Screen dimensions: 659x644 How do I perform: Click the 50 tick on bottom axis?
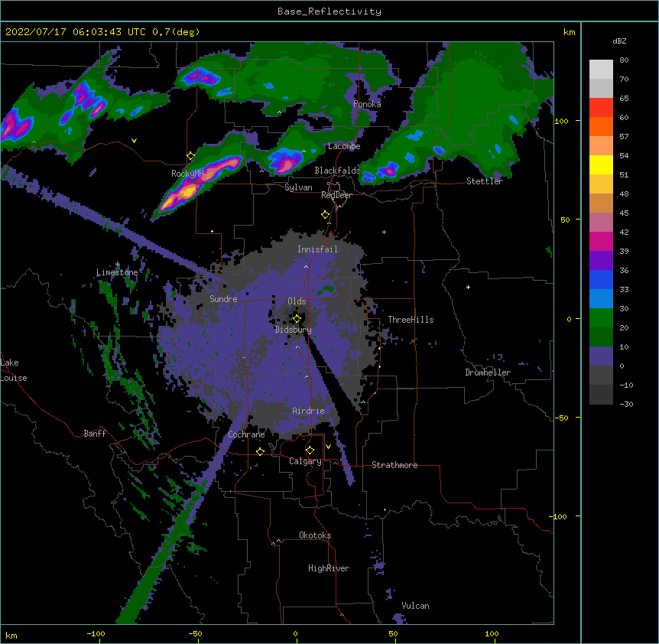[393, 633]
